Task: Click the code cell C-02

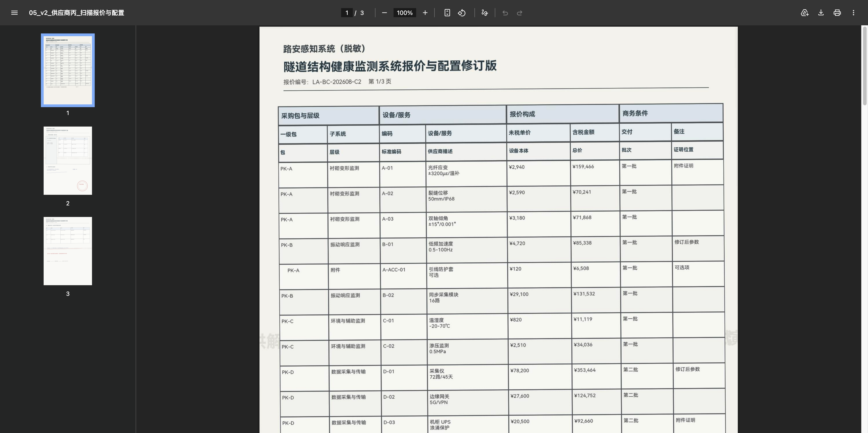Action: point(389,346)
